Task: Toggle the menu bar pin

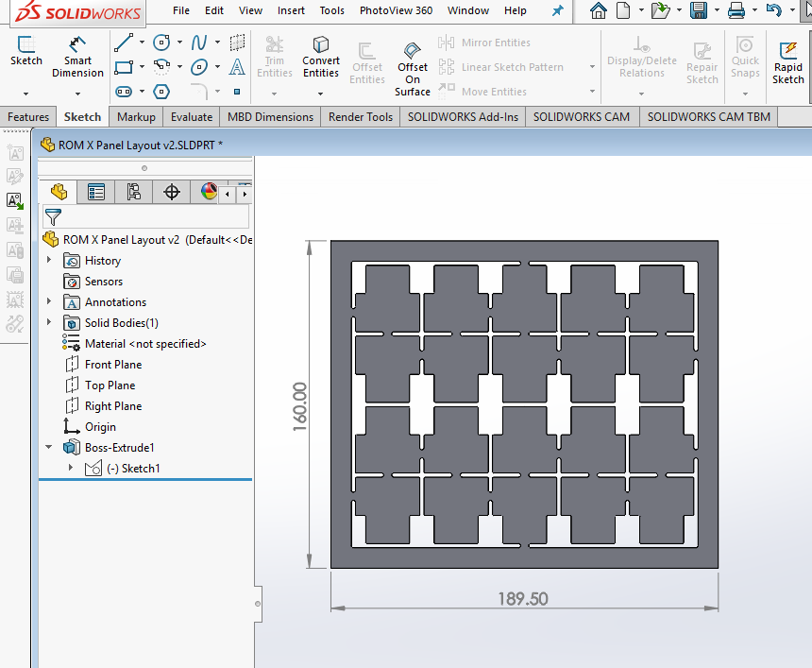Action: point(557,10)
